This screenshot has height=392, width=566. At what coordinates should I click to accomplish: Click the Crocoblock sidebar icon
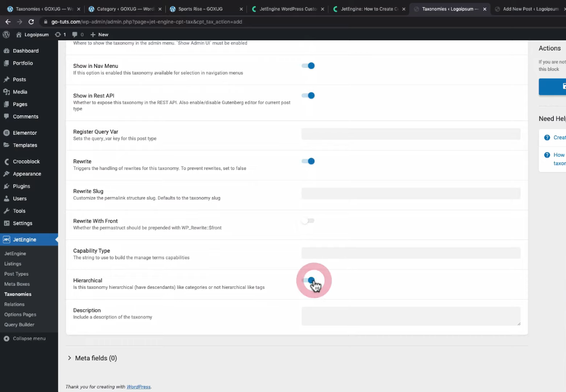(7, 161)
